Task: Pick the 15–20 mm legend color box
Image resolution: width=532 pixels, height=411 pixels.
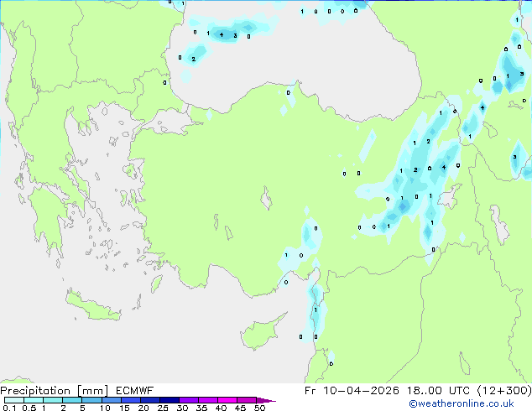Action: [x=131, y=400]
